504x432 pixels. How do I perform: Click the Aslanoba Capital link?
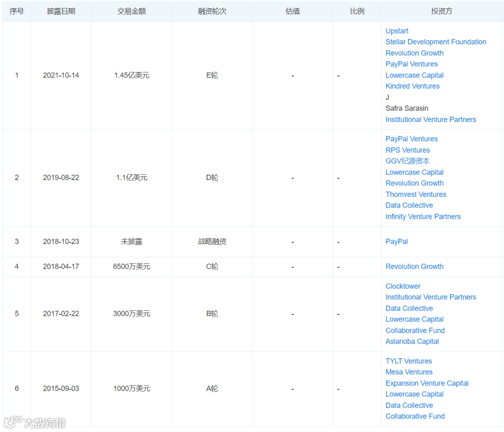412,341
